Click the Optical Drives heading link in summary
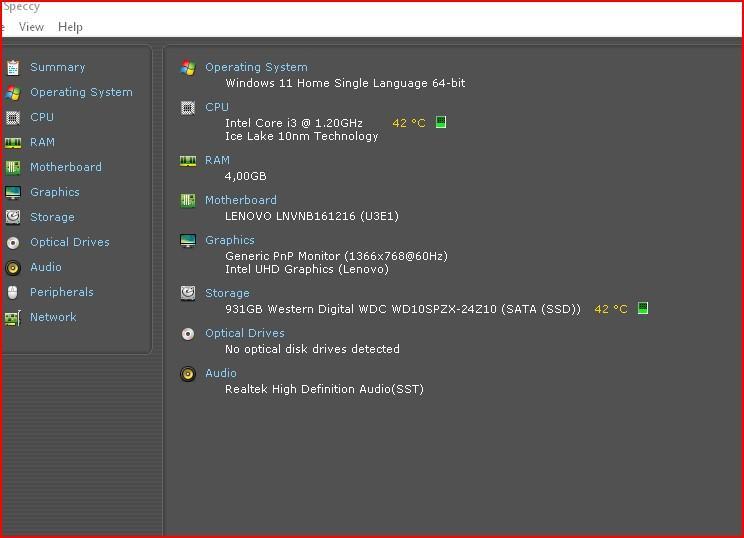Image resolution: width=744 pixels, height=538 pixels. [x=245, y=333]
